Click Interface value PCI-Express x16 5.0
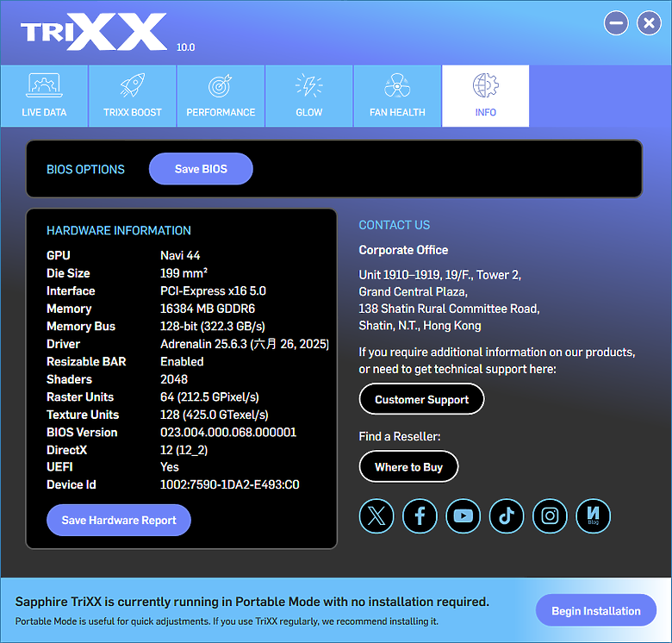The width and height of the screenshot is (672, 643). [x=213, y=291]
